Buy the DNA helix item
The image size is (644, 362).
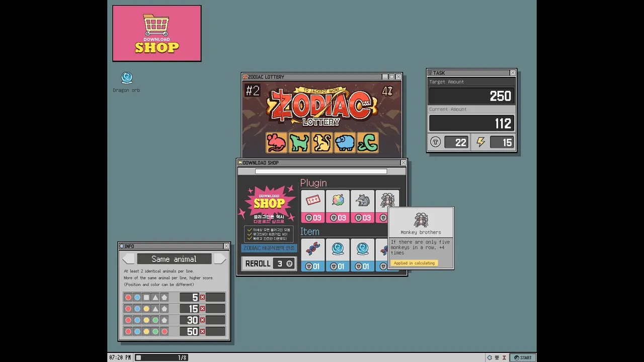click(x=313, y=255)
